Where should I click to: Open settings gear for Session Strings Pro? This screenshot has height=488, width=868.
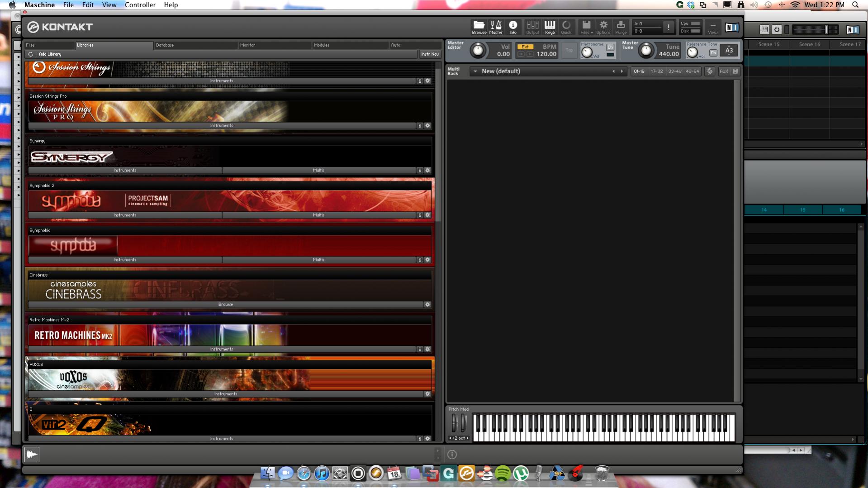coord(427,126)
